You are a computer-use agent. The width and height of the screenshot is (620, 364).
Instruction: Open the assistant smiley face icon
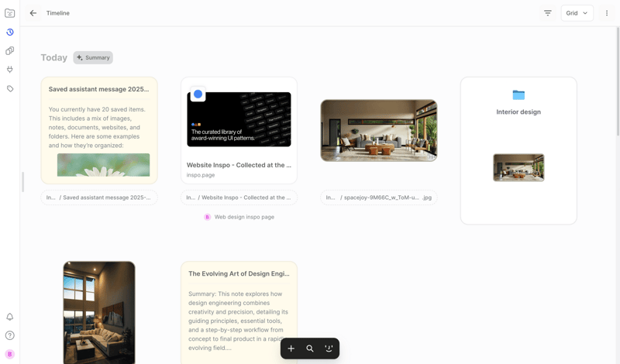[x=329, y=349]
